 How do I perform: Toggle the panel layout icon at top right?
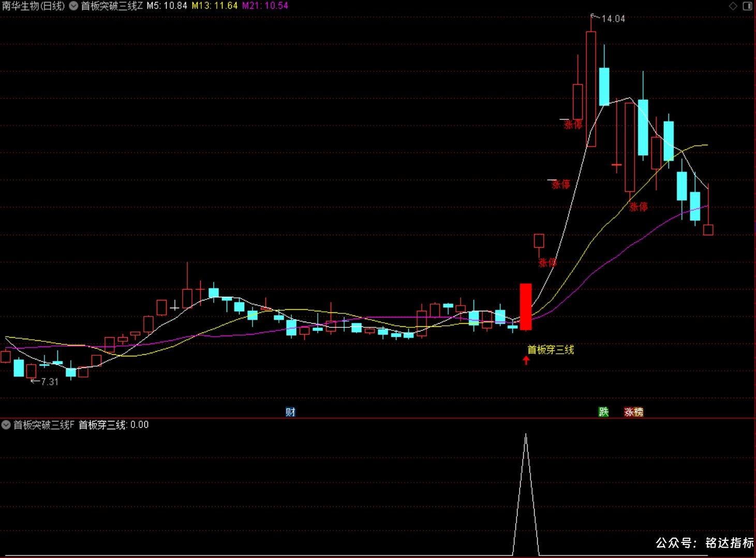click(x=748, y=6)
